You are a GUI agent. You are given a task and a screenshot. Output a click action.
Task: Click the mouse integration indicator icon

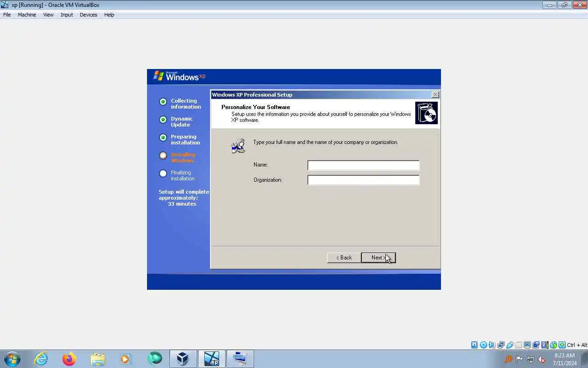553,345
